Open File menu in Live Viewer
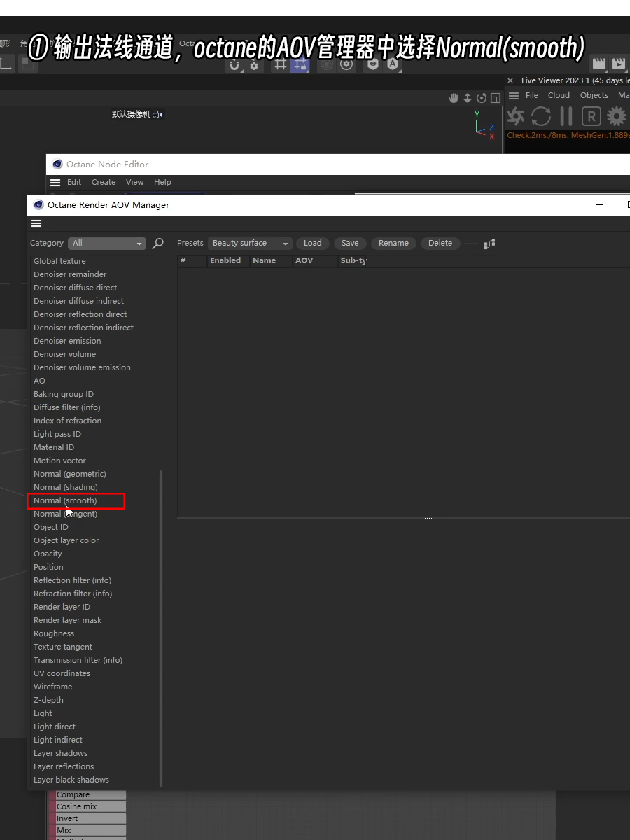The image size is (630, 840). pyautogui.click(x=532, y=95)
